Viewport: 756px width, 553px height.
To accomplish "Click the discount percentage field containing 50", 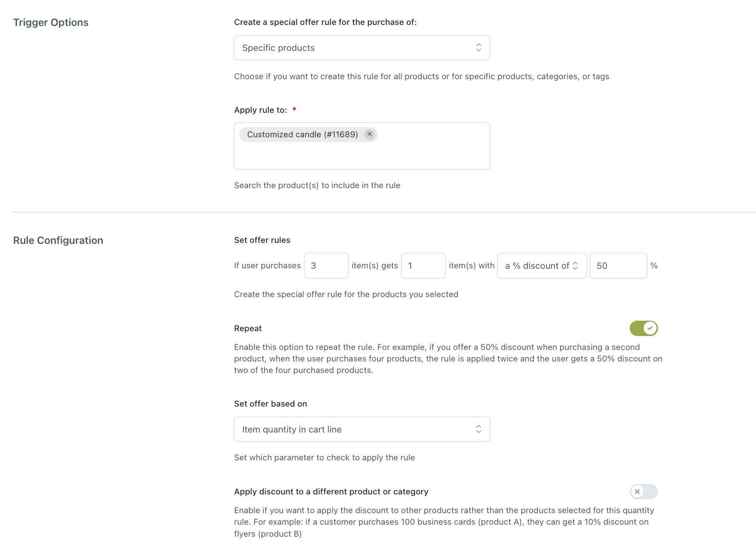I will click(x=618, y=265).
